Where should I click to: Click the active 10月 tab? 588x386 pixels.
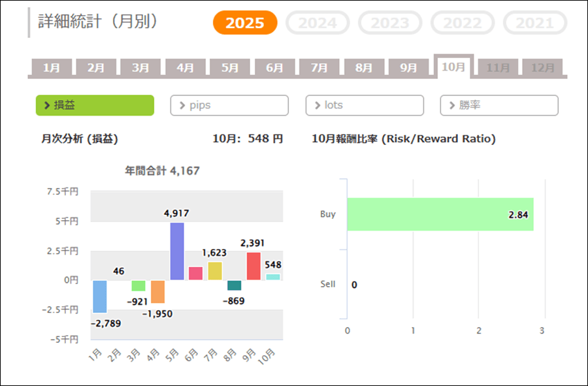(453, 67)
